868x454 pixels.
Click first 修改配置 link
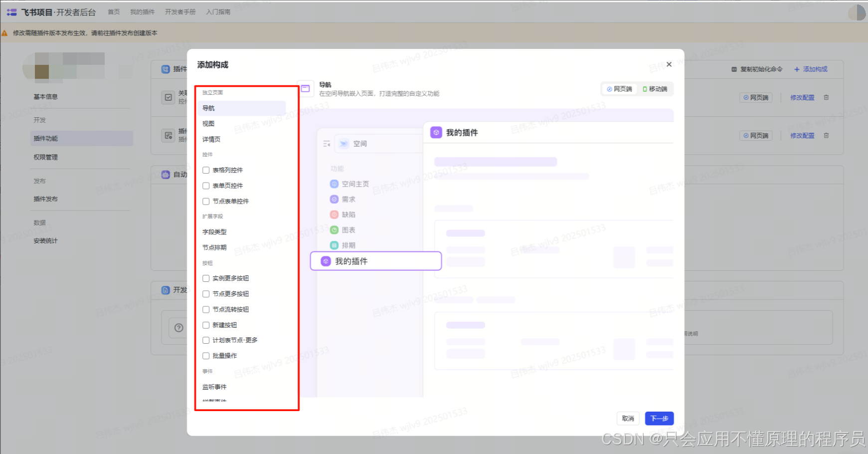(802, 98)
